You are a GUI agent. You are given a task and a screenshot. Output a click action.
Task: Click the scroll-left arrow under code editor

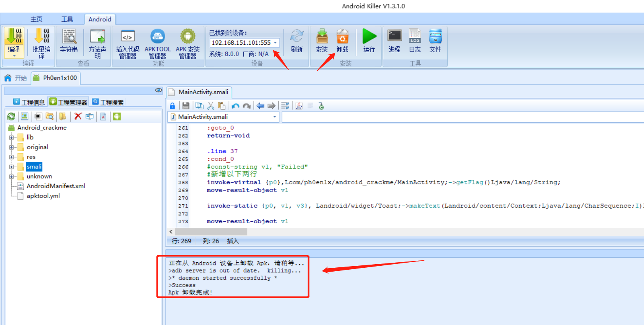tap(171, 231)
